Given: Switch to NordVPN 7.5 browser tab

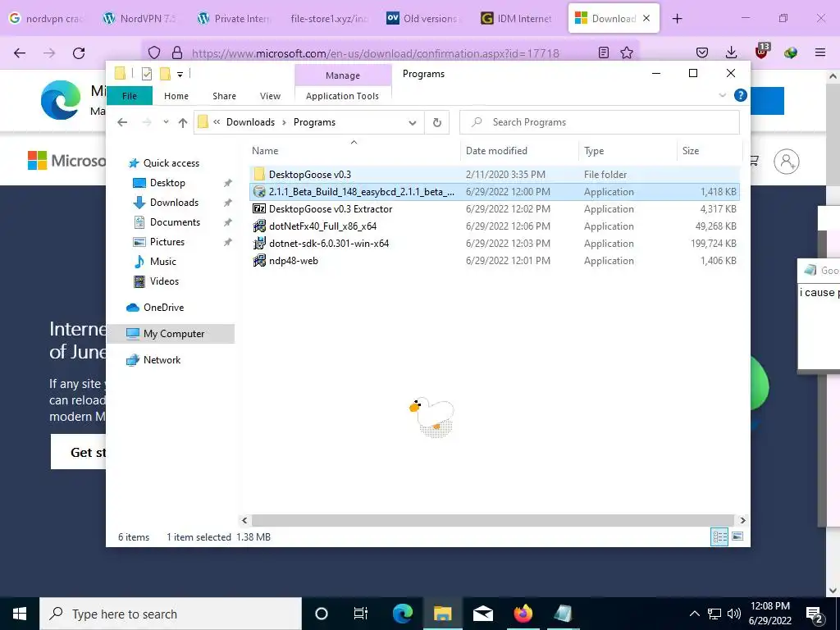Looking at the screenshot, I should pos(139,18).
